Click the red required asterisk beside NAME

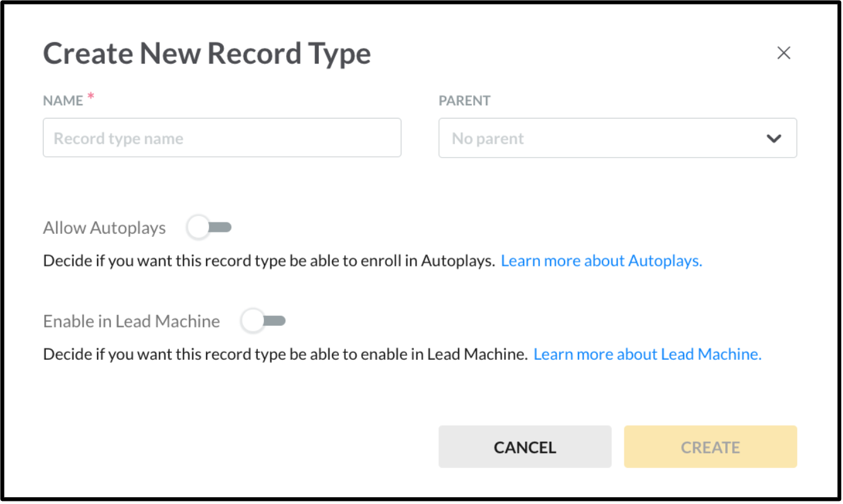point(91,96)
